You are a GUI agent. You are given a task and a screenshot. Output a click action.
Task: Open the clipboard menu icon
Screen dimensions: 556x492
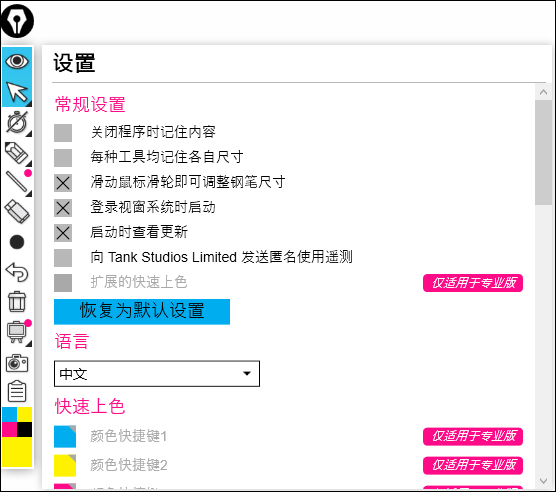(17, 391)
